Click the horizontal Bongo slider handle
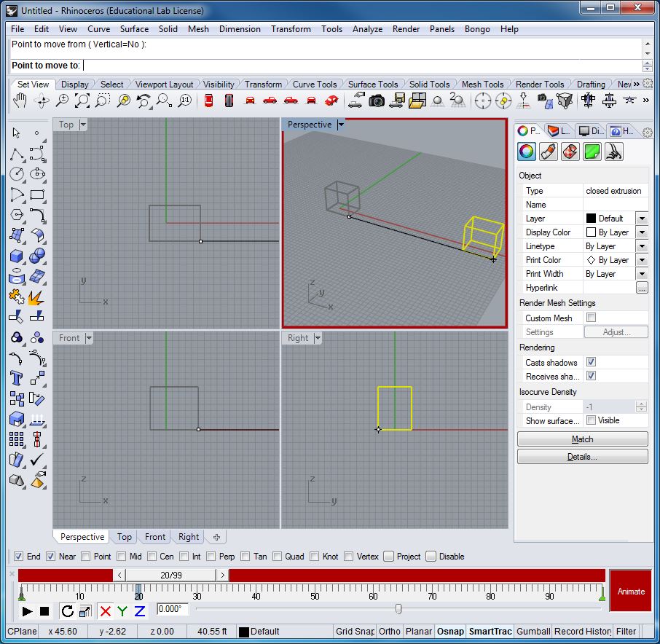Viewport: 660px width, 644px height. coord(398,608)
